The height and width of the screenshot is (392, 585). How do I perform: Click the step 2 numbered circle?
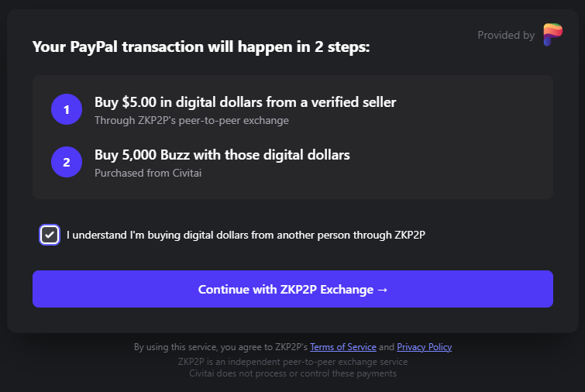pyautogui.click(x=67, y=162)
